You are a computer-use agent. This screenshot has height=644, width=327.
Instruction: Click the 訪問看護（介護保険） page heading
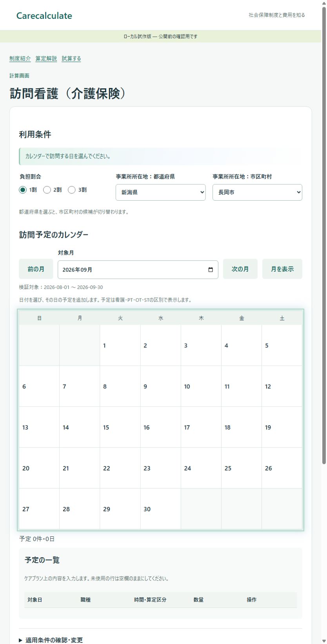click(x=69, y=93)
